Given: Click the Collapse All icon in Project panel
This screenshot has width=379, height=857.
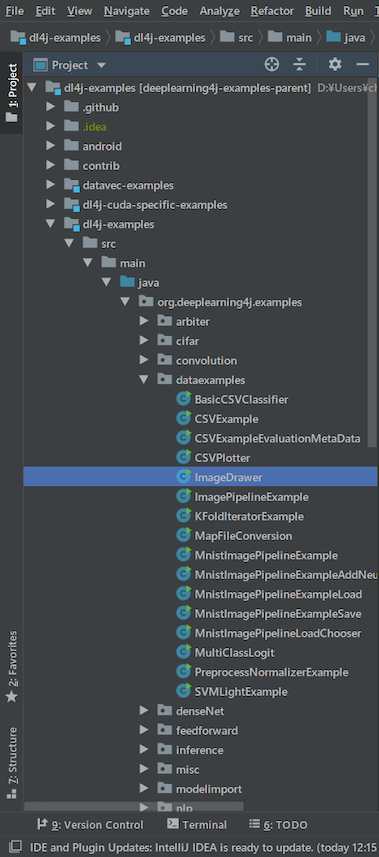Looking at the screenshot, I should 299,64.
